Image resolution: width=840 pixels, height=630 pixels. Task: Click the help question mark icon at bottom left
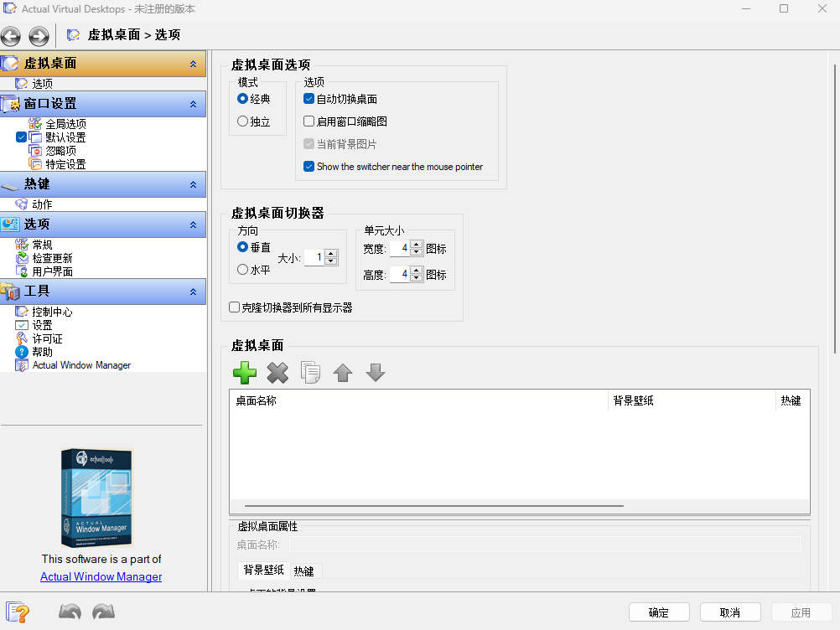(x=18, y=612)
